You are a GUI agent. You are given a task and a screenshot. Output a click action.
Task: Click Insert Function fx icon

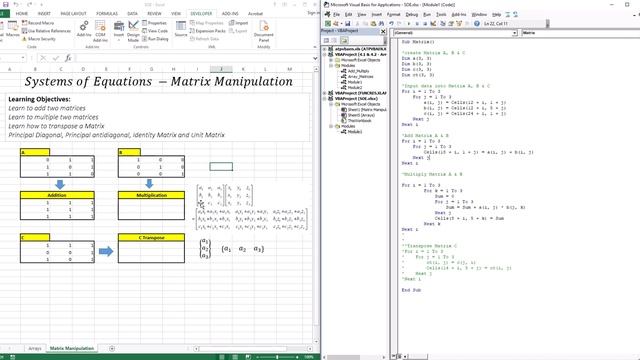pyautogui.click(x=68, y=58)
